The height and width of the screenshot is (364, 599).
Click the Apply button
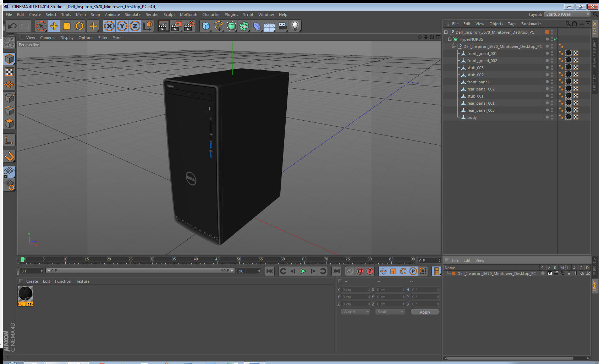pos(425,312)
